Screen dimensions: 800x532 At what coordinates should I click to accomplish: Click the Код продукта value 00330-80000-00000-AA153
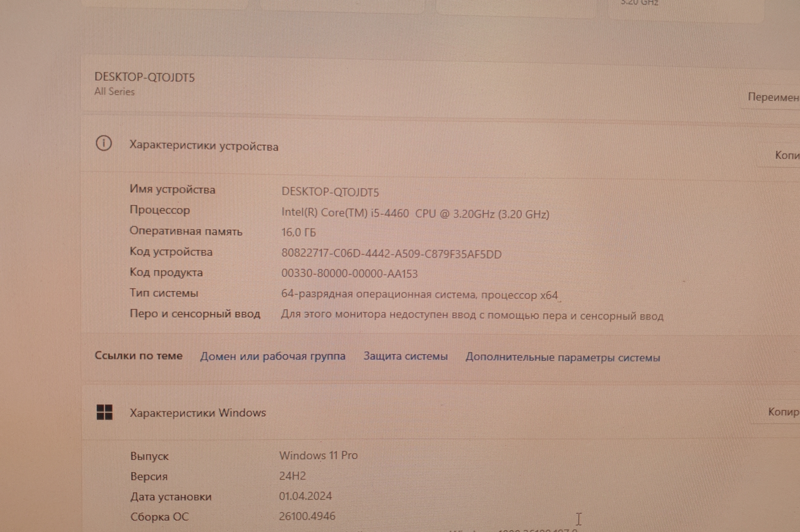click(x=349, y=274)
